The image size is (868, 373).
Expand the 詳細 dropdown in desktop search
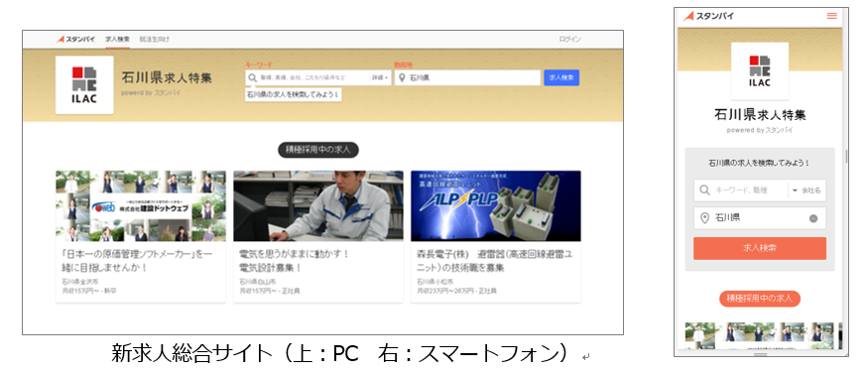380,78
